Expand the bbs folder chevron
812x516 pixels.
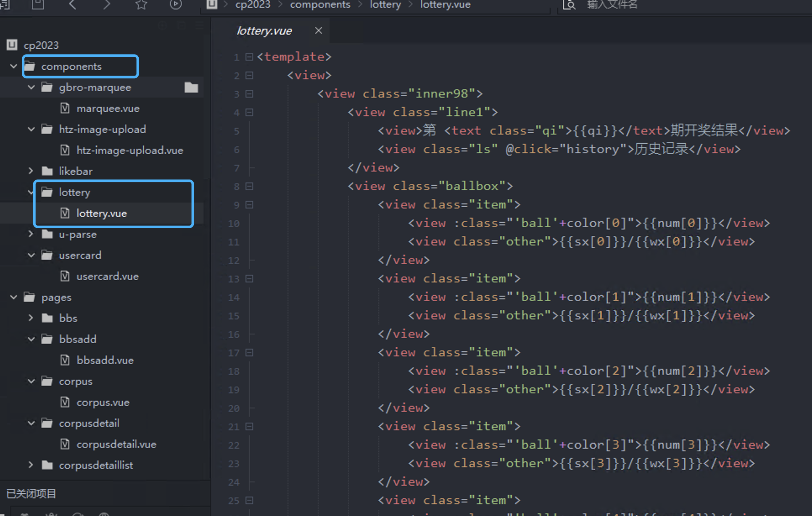tap(31, 318)
